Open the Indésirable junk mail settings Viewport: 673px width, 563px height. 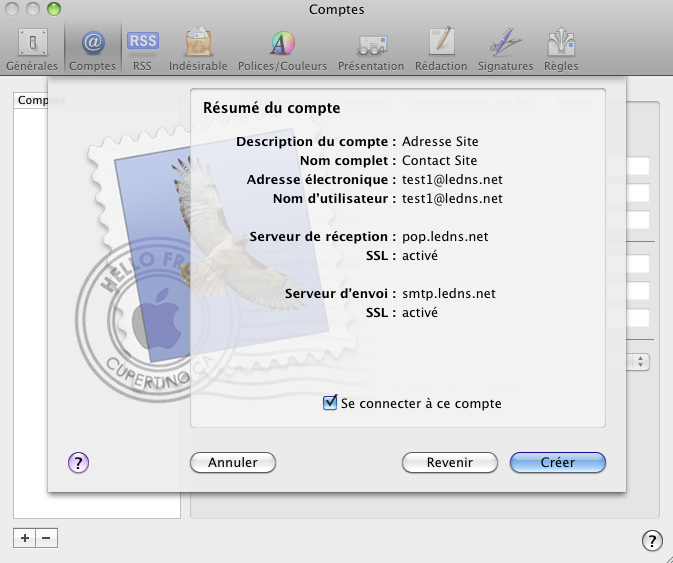pyautogui.click(x=197, y=48)
